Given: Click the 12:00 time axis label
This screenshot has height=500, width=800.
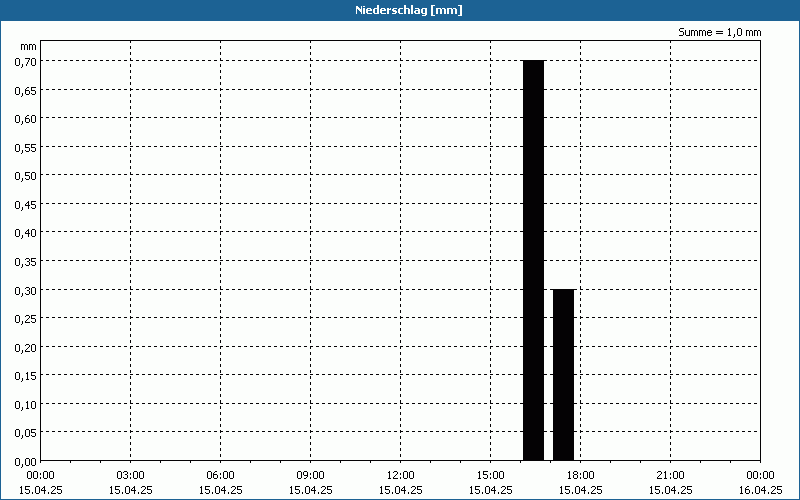Looking at the screenshot, I should (401, 476).
